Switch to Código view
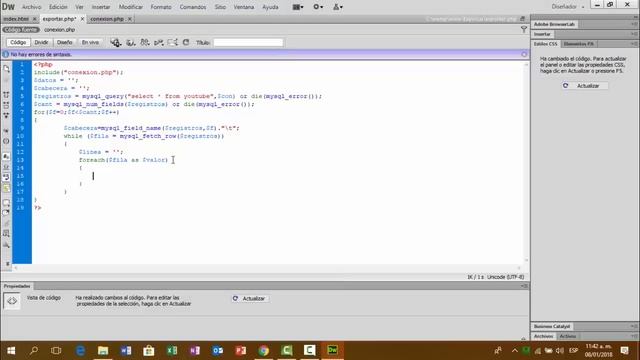This screenshot has height=360, width=640. point(18,42)
